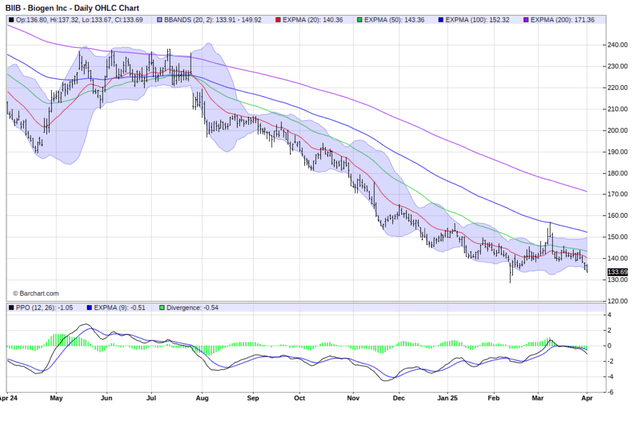Click the 160.00 price axis label
Image resolution: width=640 pixels, height=431 pixels.
tap(618, 216)
